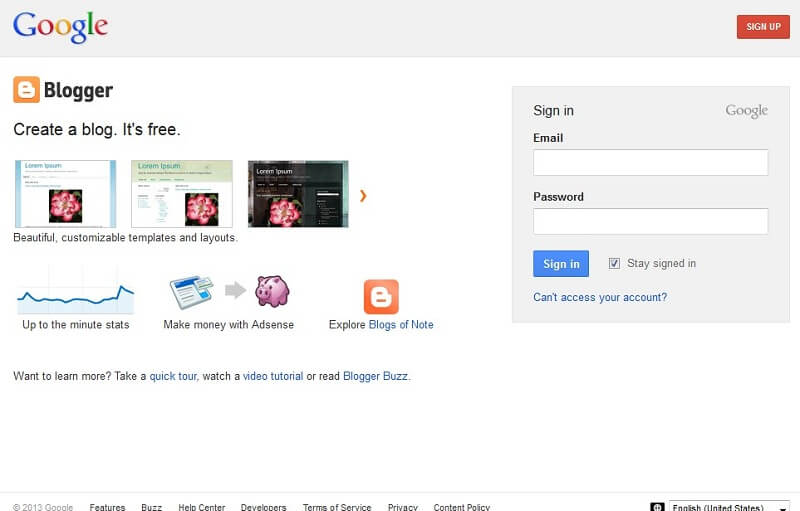Select the dark template thumbnail

pos(298,194)
